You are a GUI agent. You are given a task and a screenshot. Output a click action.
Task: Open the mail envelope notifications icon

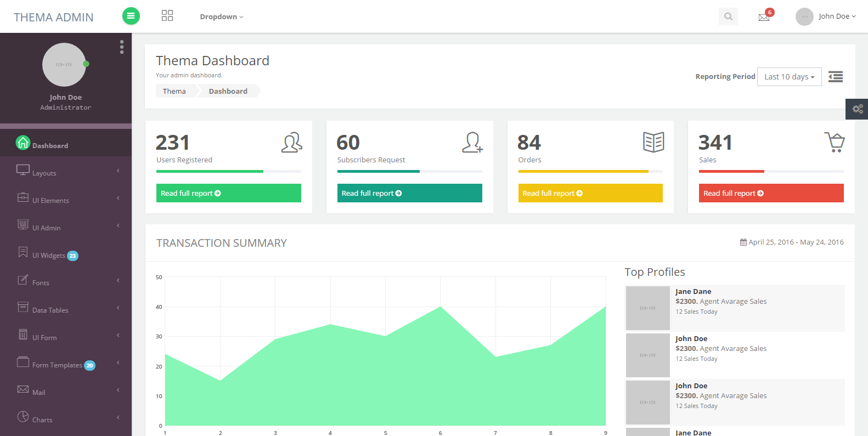(x=764, y=17)
